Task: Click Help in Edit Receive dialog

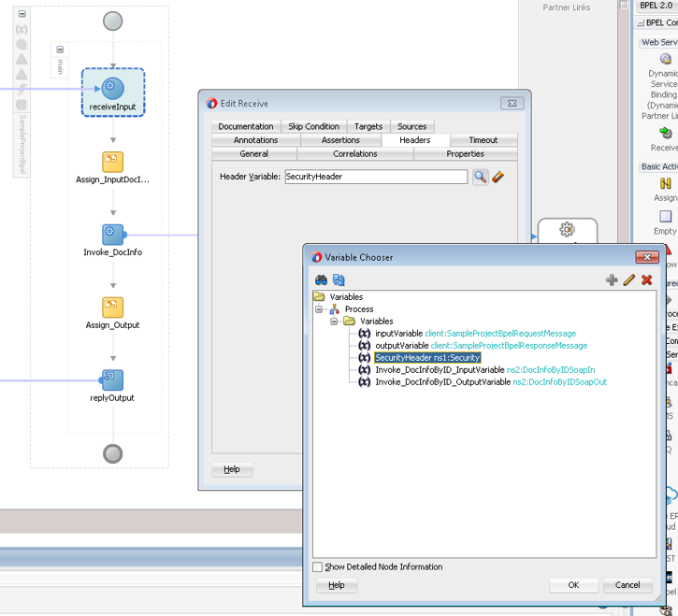Action: [232, 469]
